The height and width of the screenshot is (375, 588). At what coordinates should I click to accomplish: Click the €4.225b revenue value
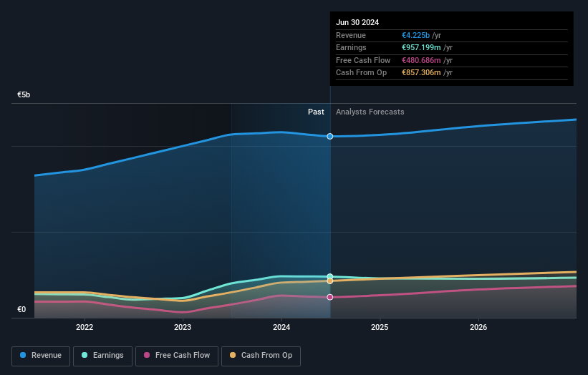click(415, 35)
